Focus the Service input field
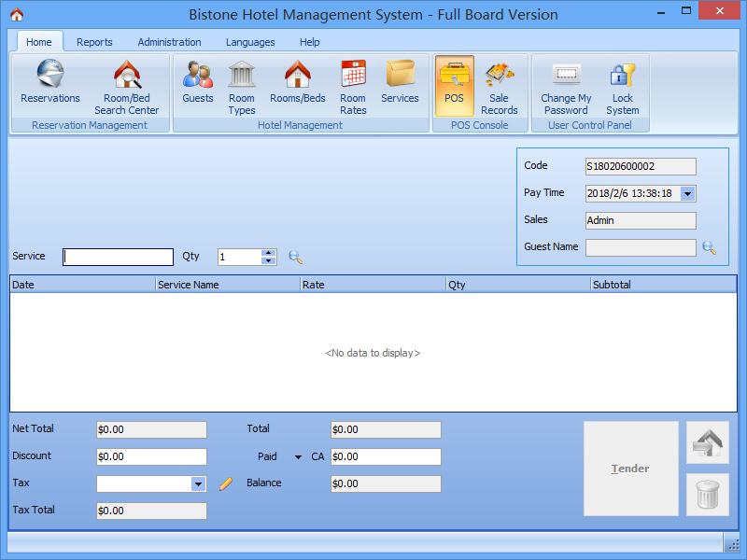The width and height of the screenshot is (747, 560). (119, 258)
